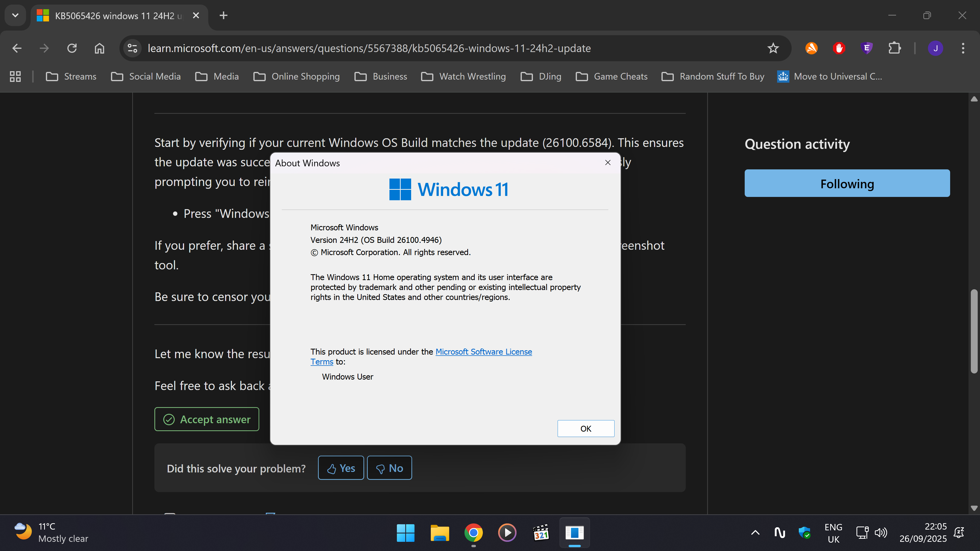This screenshot has height=551, width=980.
Task: Click the bookmark star icon
Action: click(773, 48)
